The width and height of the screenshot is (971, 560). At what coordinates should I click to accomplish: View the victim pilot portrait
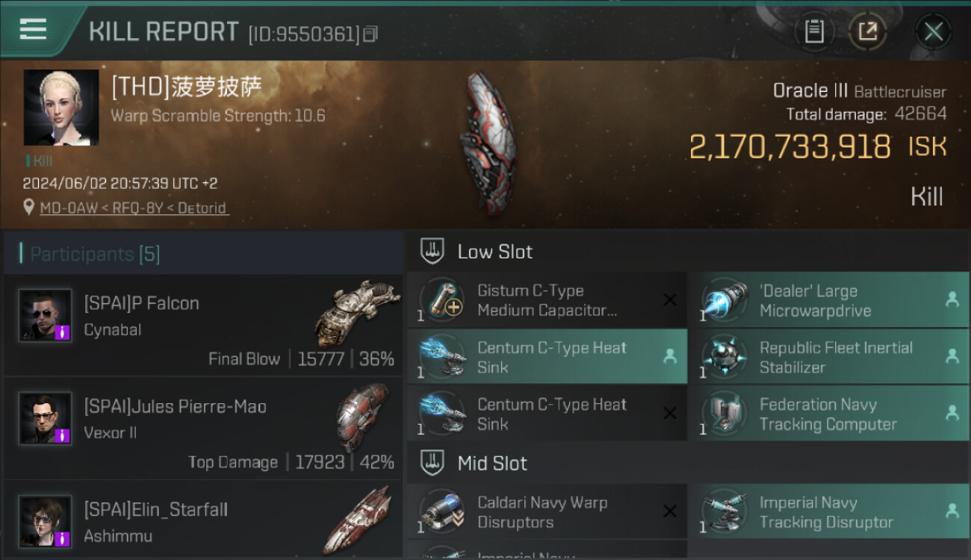(x=61, y=108)
